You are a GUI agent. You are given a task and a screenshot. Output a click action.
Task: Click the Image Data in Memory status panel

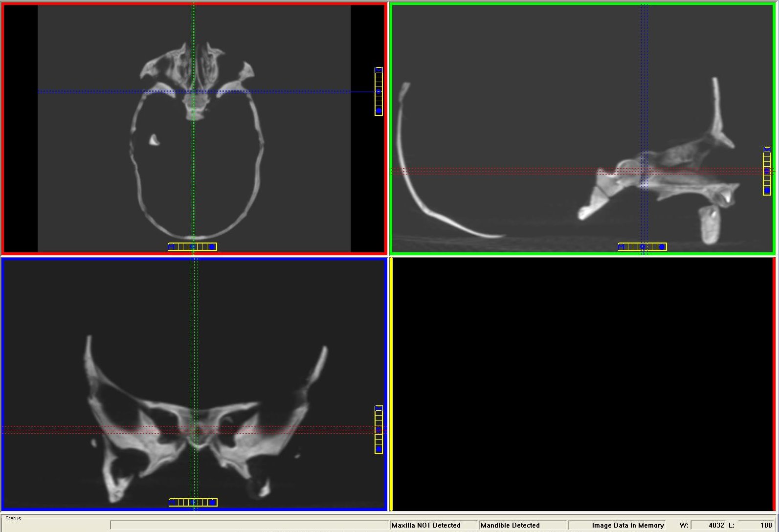point(617,525)
